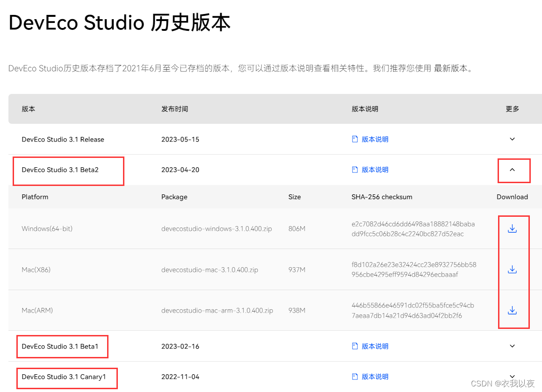Image resolution: width=542 pixels, height=392 pixels.
Task: Click devecostudio-windows-3.1.0.400.zip package name
Action: click(217, 228)
